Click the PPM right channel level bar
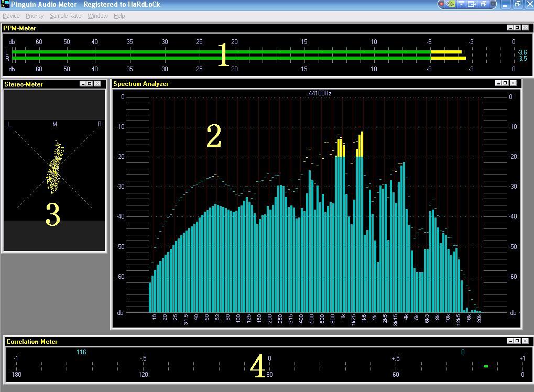Screen dimensions: 534x392 (239, 58)
